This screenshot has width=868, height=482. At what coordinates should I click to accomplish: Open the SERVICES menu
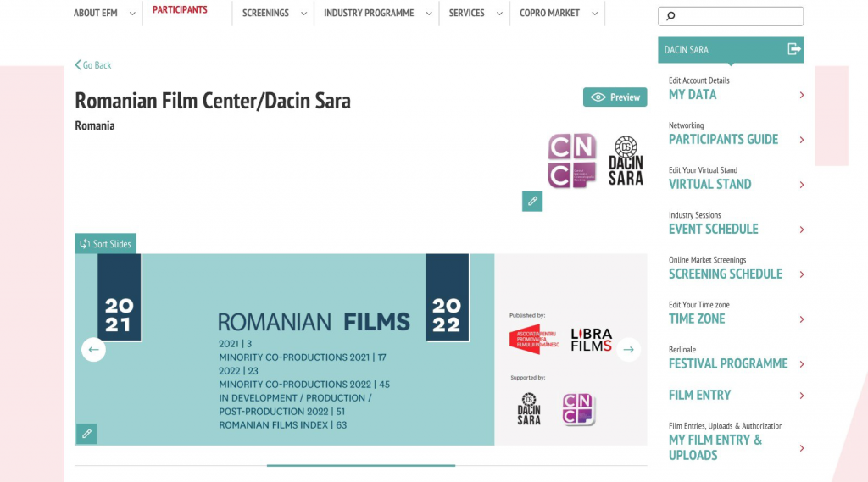pos(476,13)
